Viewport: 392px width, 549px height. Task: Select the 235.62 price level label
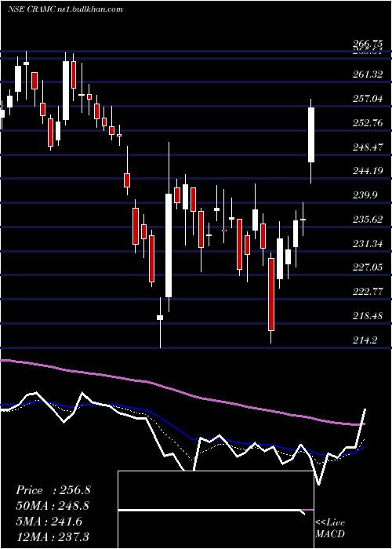(x=368, y=219)
